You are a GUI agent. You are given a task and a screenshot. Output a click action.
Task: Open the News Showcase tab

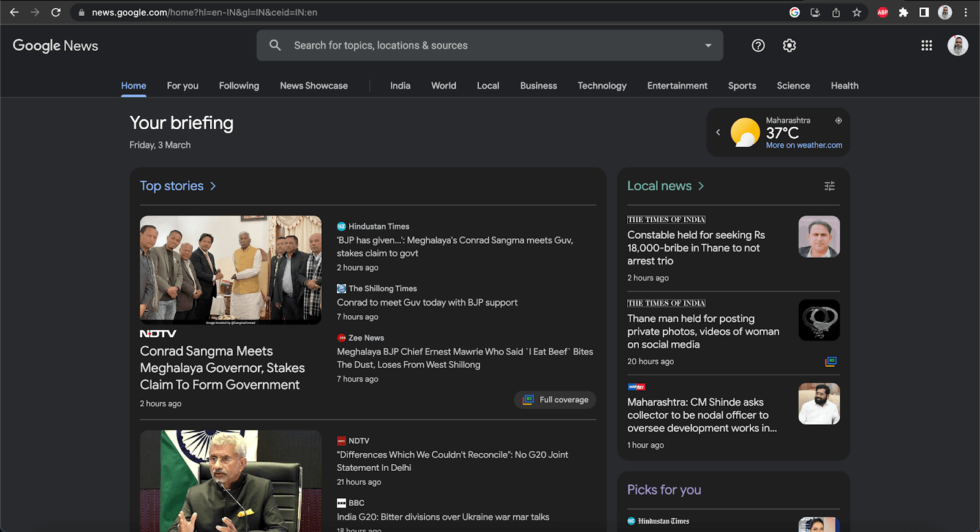314,86
